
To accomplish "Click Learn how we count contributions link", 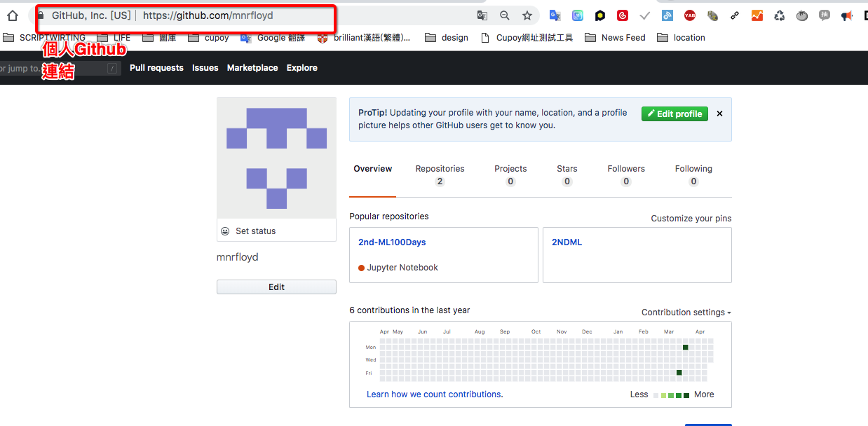I will click(435, 394).
